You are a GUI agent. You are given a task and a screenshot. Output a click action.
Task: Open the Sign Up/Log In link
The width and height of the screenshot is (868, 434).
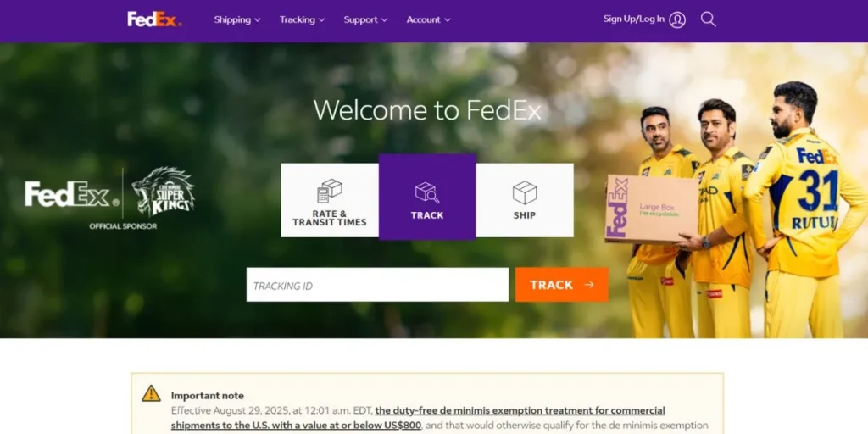tap(634, 19)
